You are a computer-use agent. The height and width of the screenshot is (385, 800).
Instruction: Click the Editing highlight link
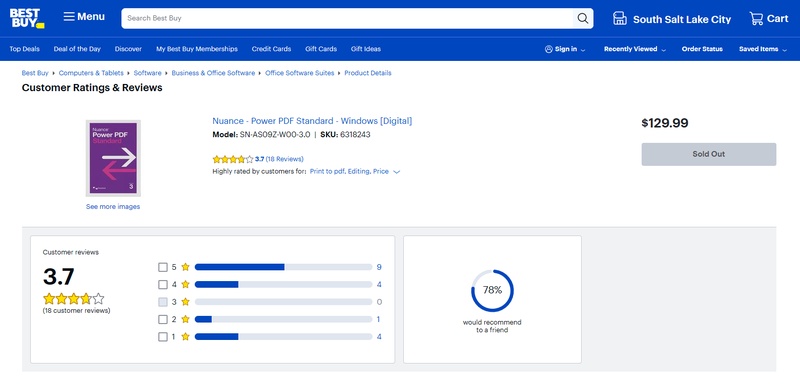(x=359, y=172)
